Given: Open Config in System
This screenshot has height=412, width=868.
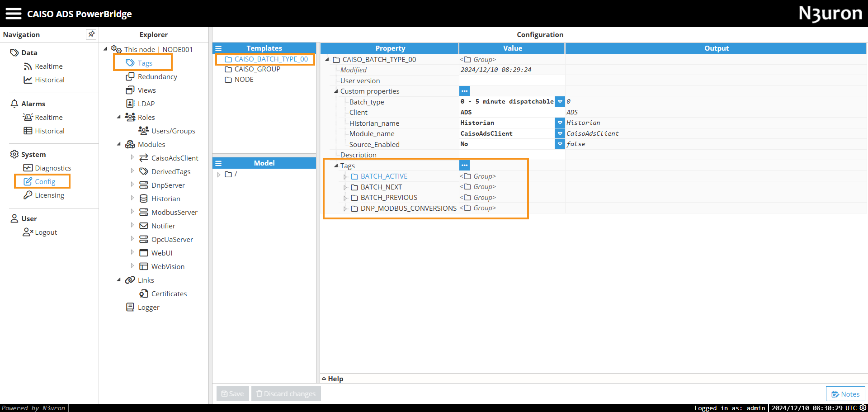Looking at the screenshot, I should pos(45,182).
